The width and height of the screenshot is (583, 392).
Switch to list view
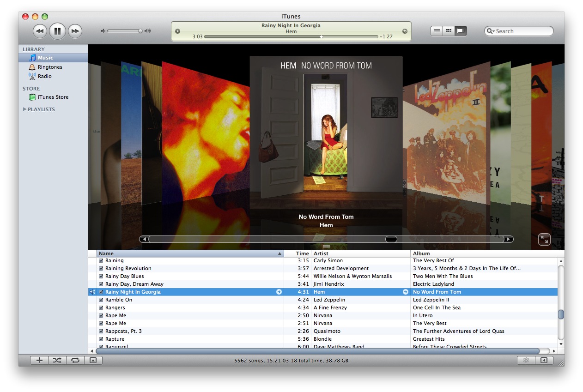(x=437, y=31)
